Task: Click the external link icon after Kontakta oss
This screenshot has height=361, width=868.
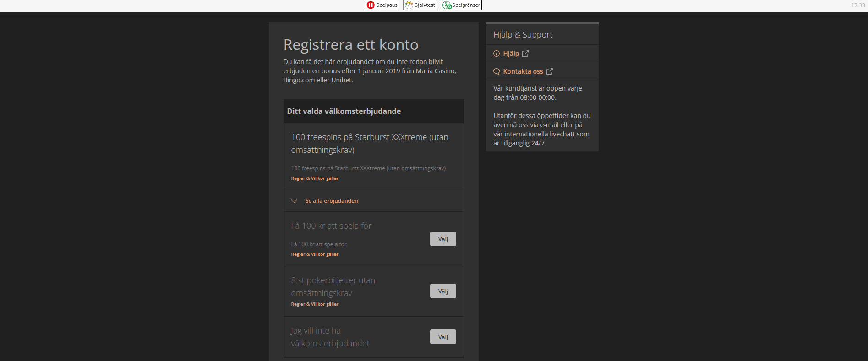Action: coord(550,71)
